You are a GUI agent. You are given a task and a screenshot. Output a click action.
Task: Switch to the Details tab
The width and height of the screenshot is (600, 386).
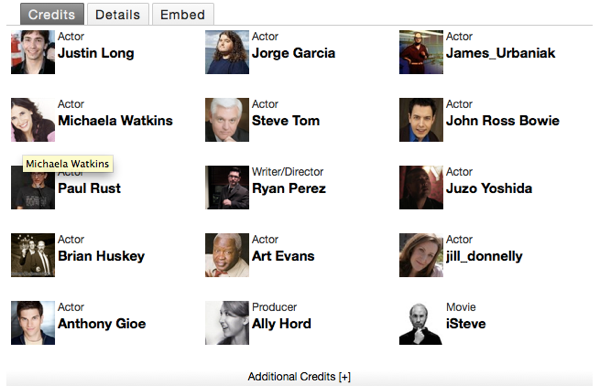pyautogui.click(x=118, y=15)
